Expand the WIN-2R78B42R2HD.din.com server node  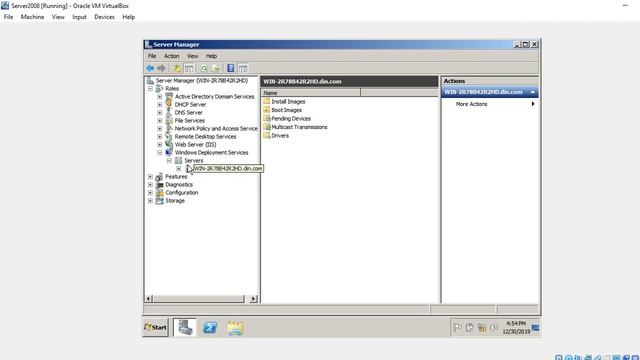coord(178,169)
